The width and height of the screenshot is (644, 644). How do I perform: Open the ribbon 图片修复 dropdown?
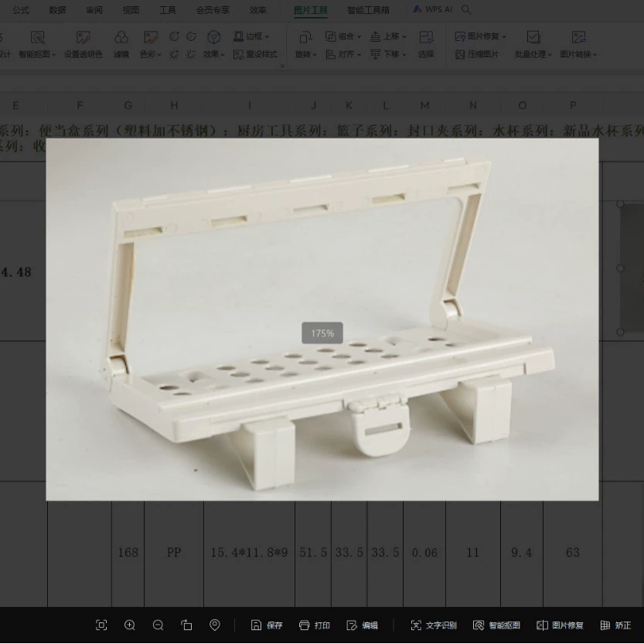click(481, 36)
